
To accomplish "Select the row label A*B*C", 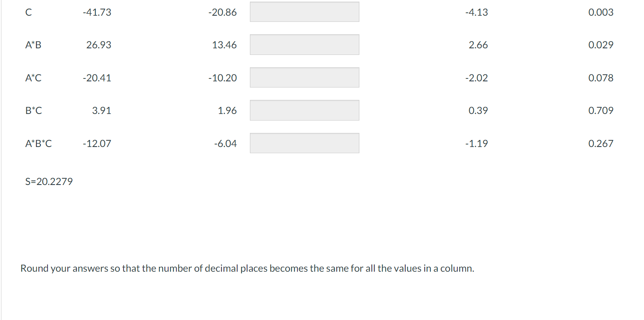I will pyautogui.click(x=38, y=143).
